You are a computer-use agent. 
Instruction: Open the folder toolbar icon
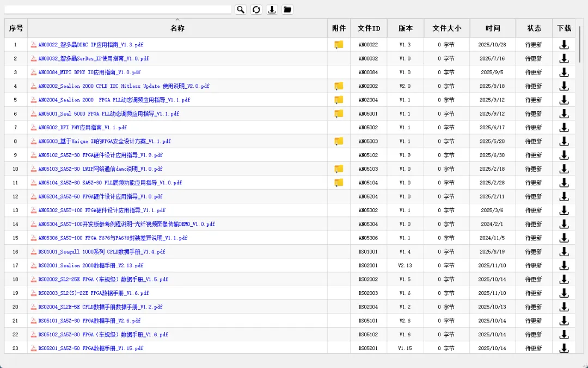tap(287, 10)
